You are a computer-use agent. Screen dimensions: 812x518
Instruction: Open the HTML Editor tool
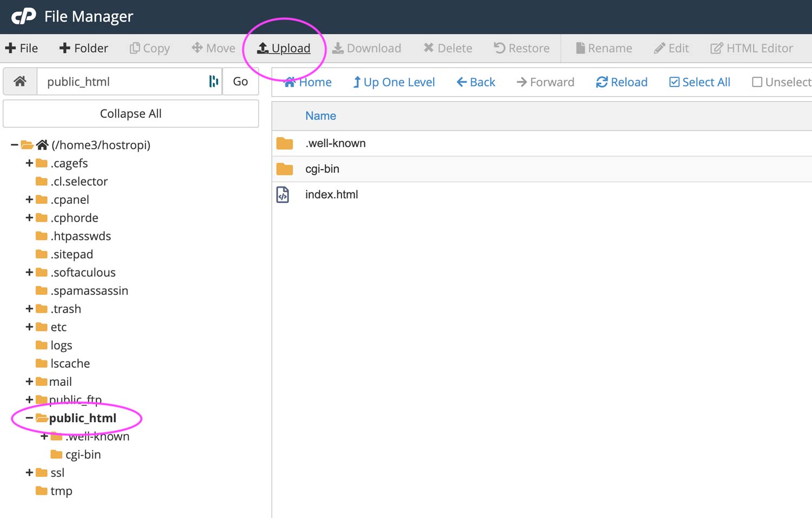click(x=751, y=48)
